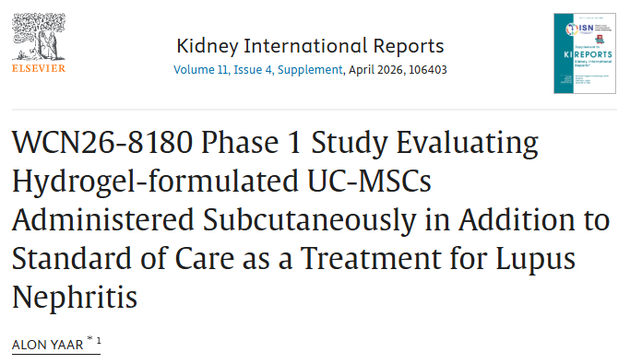Click the KI REPORTS text on cover
The width and height of the screenshot is (630, 364).
coord(588,54)
